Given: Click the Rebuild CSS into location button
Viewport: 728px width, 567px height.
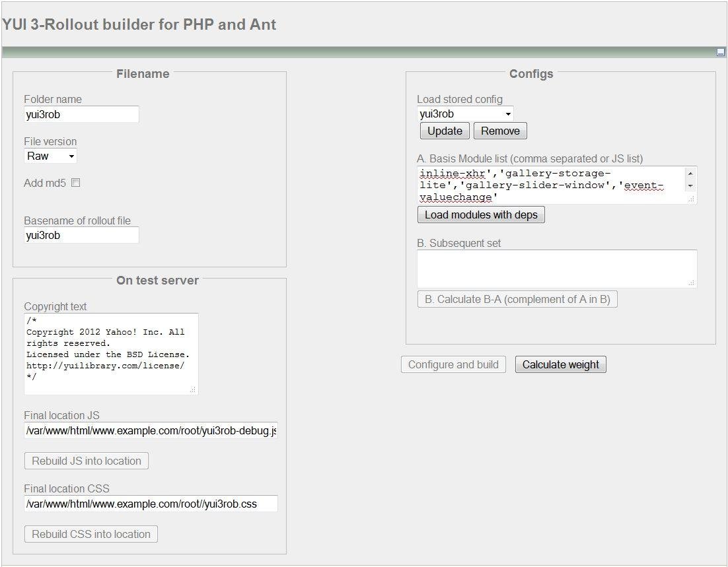Looking at the screenshot, I should pyautogui.click(x=91, y=534).
